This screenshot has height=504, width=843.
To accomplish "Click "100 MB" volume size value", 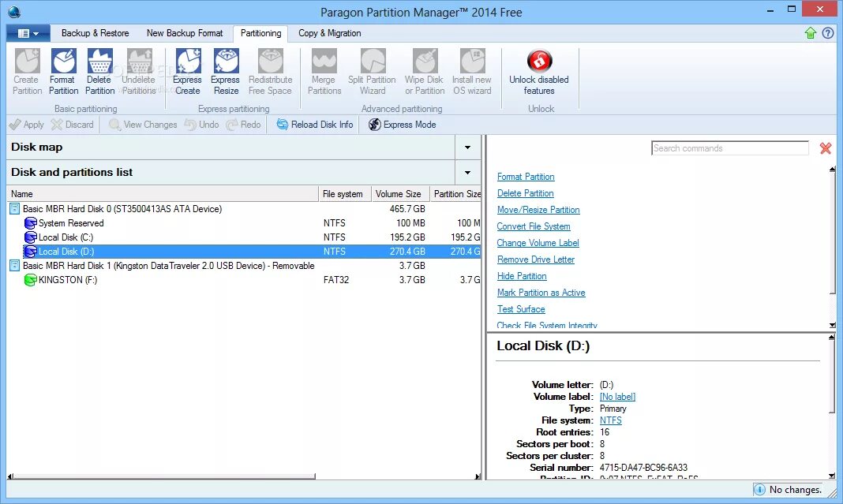I will pos(410,223).
